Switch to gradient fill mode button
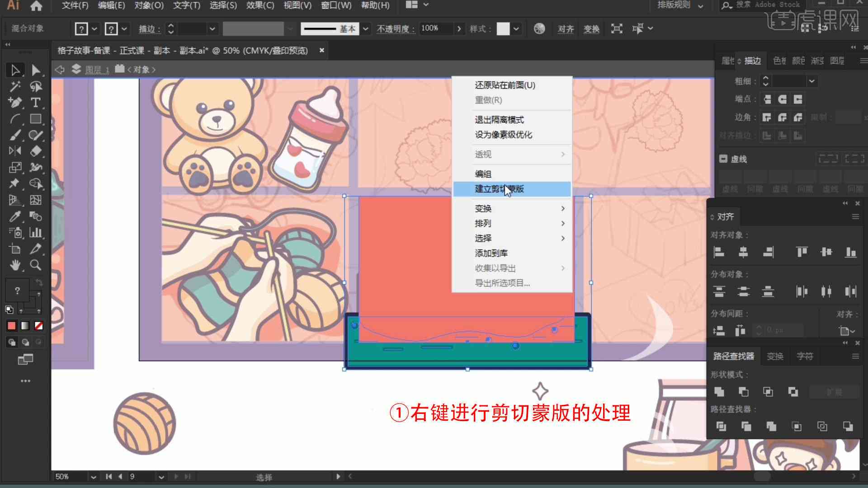This screenshot has width=868, height=488. [x=25, y=326]
